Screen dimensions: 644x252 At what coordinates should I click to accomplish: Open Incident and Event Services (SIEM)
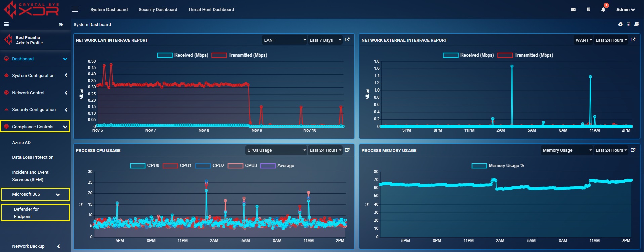30,176
